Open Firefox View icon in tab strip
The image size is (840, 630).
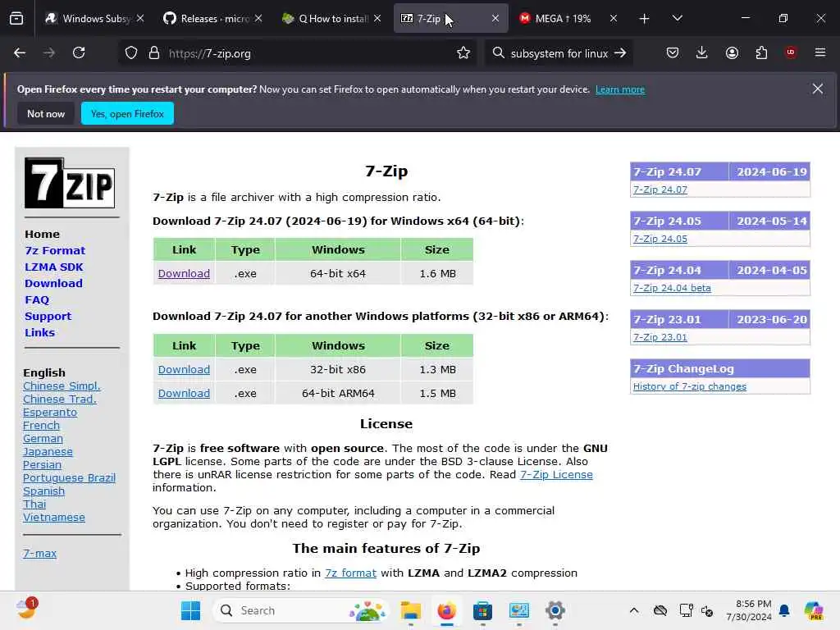16,19
